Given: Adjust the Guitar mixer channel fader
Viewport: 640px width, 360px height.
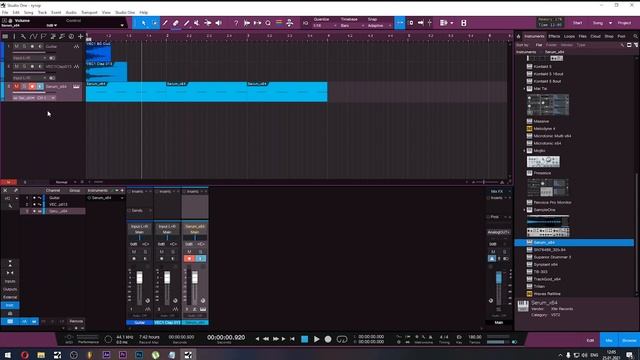Looking at the screenshot, I should click(x=140, y=278).
